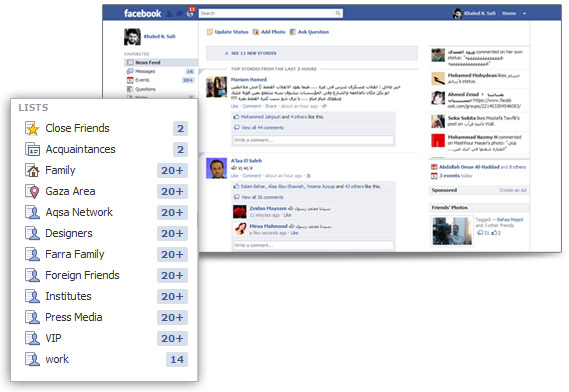Click the Press Media list person icon
Image resolution: width=569 pixels, height=392 pixels.
click(32, 318)
